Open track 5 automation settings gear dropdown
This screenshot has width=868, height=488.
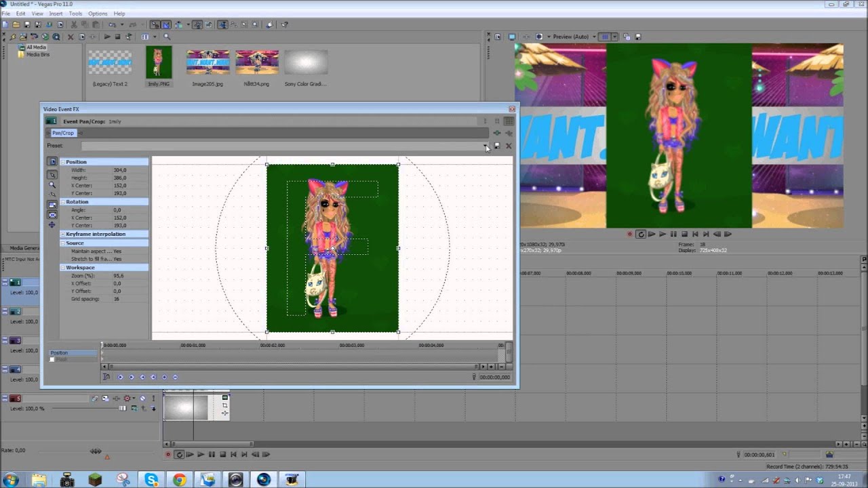134,399
